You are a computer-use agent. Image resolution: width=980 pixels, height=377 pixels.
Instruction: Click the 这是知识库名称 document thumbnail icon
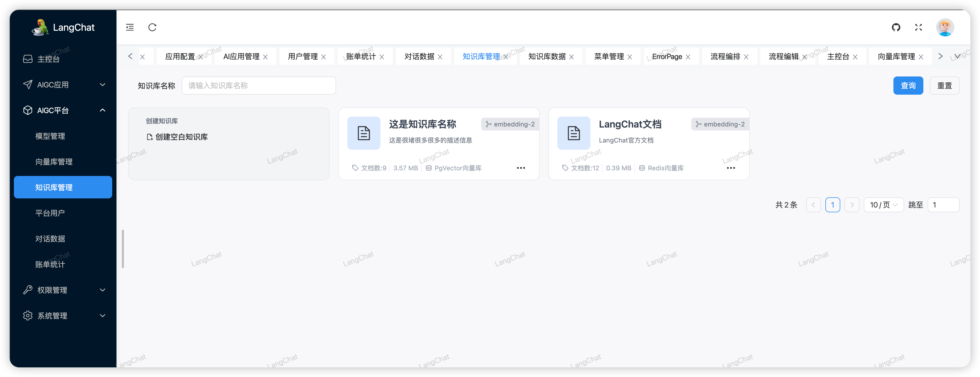pyautogui.click(x=364, y=133)
